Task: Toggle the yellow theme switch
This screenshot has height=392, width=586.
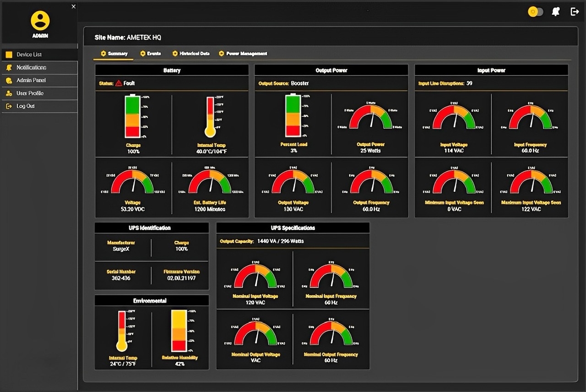Action: tap(536, 12)
